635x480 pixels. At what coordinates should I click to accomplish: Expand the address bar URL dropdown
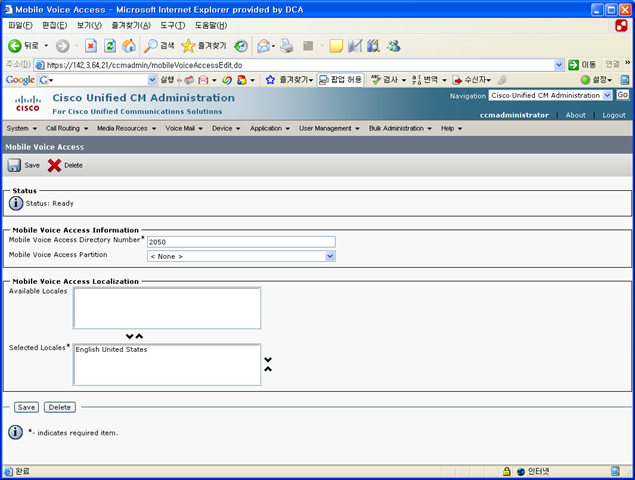(x=559, y=65)
